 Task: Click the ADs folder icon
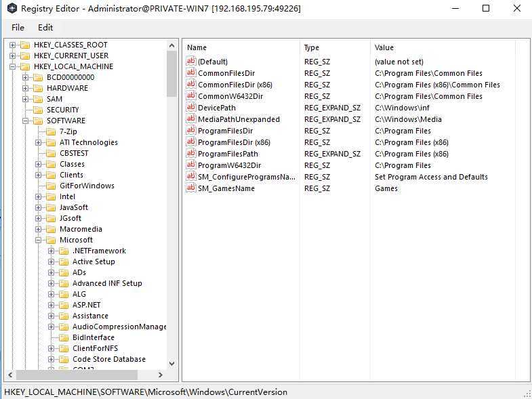click(64, 272)
